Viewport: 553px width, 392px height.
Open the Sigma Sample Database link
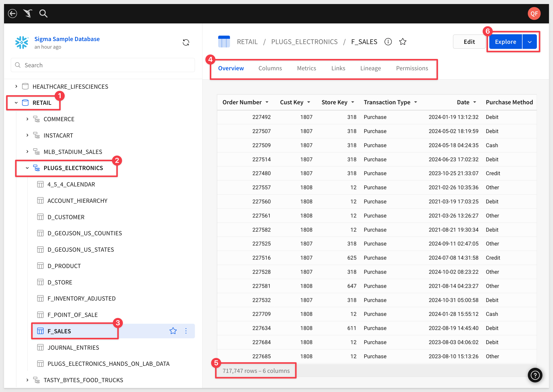(x=67, y=39)
